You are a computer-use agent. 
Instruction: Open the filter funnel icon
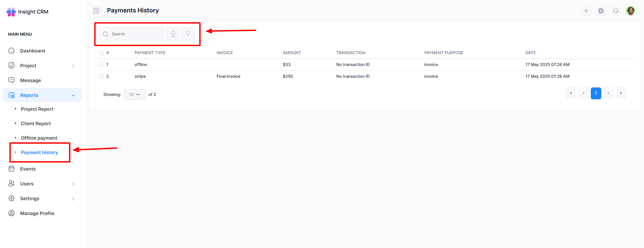point(188,34)
